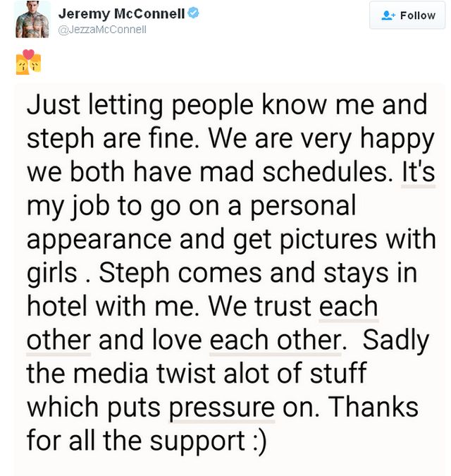Click underlined "other" before "and love"
This screenshot has width=451, height=476.
[59, 341]
